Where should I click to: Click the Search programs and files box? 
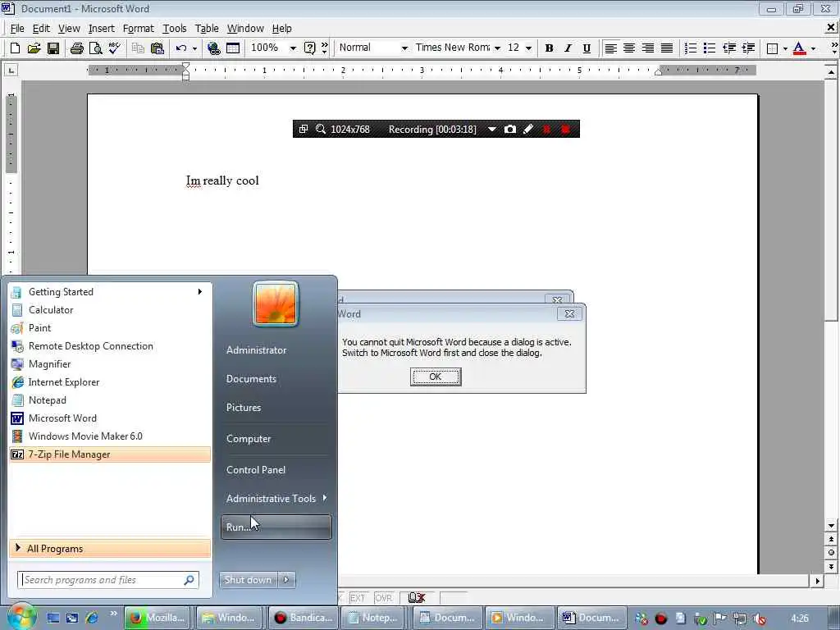[108, 580]
